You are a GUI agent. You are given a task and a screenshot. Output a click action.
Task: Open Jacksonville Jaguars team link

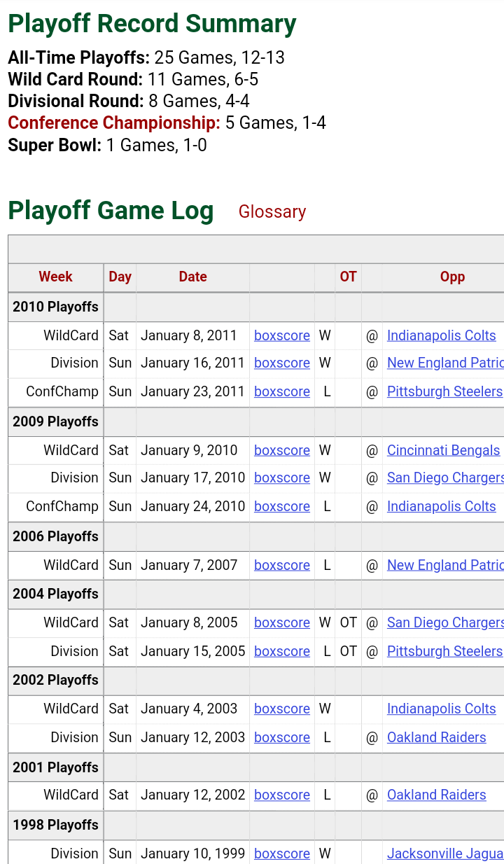coord(445,853)
